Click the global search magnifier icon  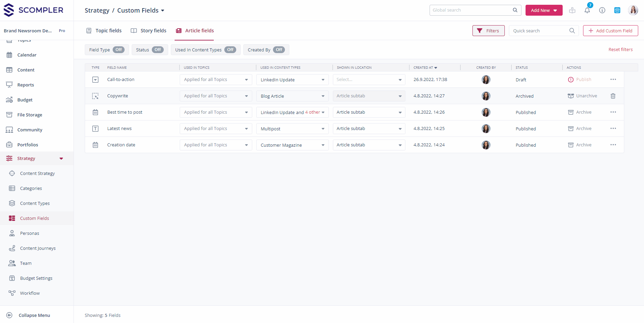(x=515, y=10)
